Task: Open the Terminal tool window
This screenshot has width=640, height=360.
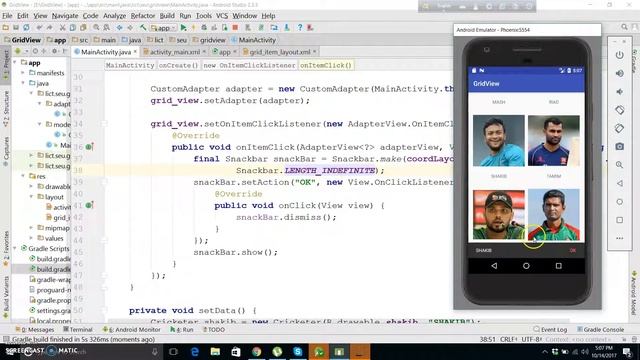Action: click(x=78, y=329)
